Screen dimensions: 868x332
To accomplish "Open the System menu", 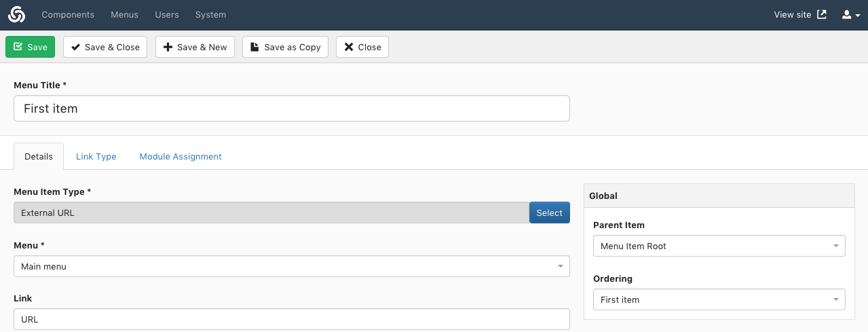I will [210, 14].
